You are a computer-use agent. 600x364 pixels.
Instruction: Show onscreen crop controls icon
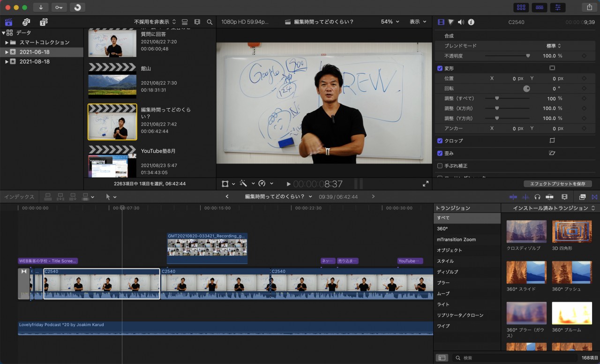[552, 141]
